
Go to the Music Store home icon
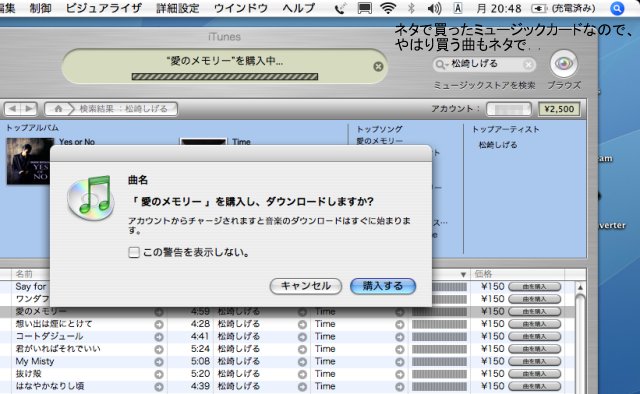[x=58, y=109]
